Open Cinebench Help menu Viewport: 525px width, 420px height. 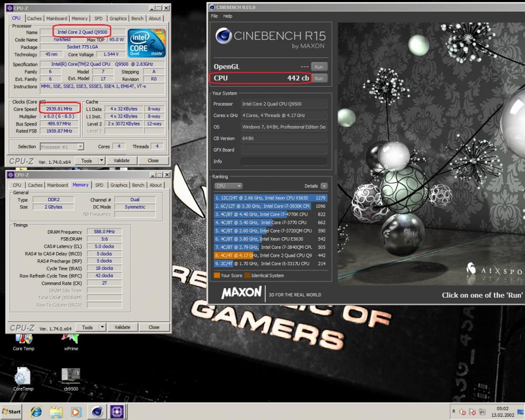tap(228, 16)
